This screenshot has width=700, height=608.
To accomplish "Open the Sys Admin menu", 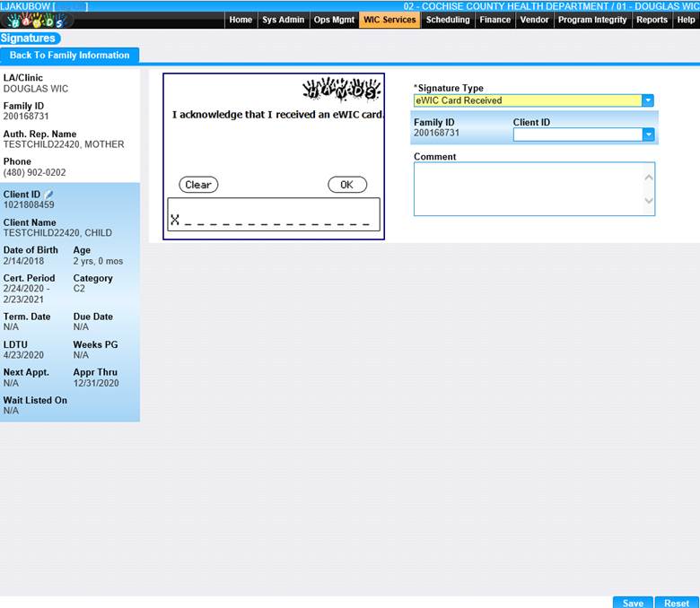I will point(283,20).
